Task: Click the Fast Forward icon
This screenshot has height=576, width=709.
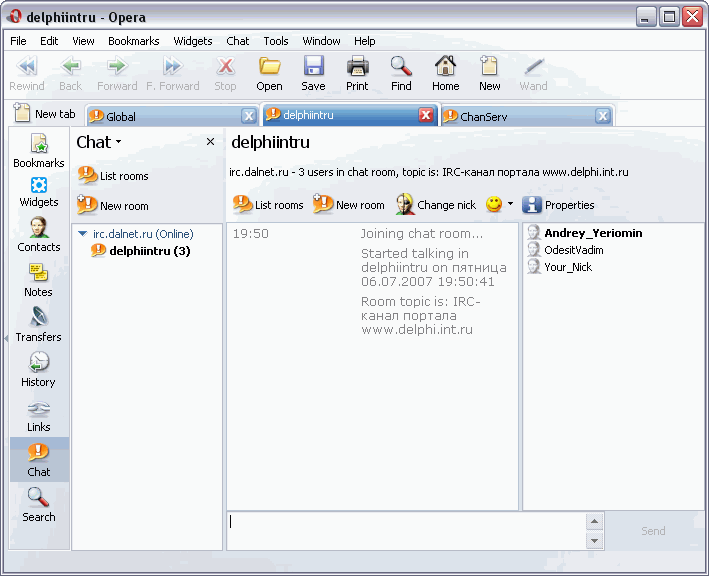Action: point(172,66)
